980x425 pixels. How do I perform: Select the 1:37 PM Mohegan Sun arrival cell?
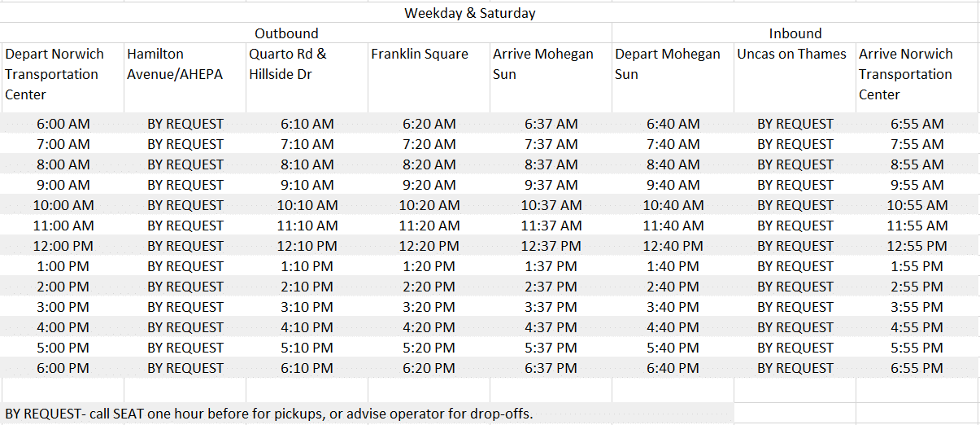551,266
